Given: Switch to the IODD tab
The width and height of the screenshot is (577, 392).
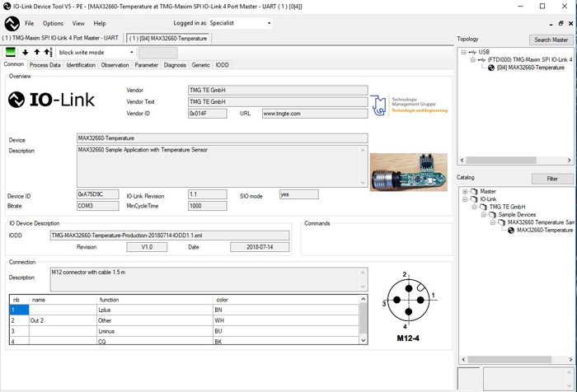Looking at the screenshot, I should click(223, 65).
